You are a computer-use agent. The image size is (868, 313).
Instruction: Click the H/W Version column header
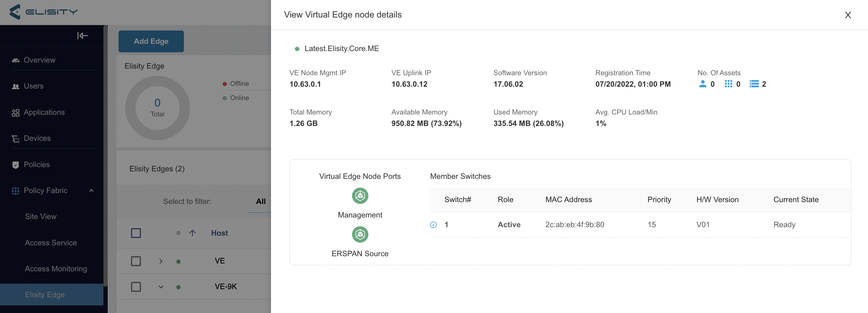717,200
